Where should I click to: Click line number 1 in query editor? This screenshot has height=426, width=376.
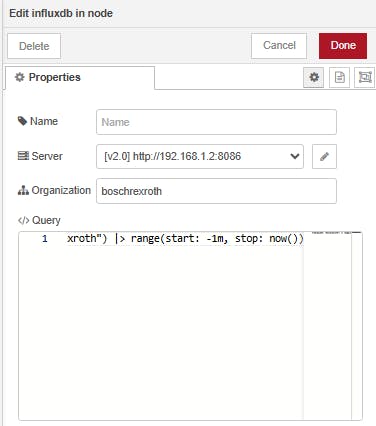pos(45,239)
